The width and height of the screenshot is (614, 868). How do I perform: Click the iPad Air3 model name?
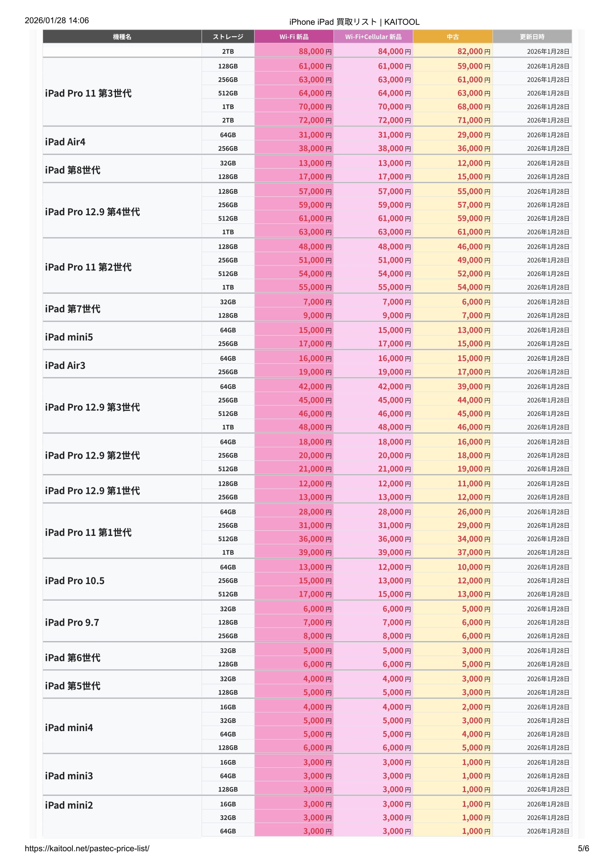point(65,365)
